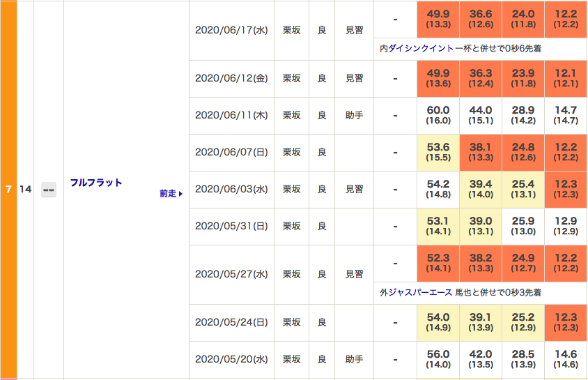Click the 23.9 (11.8) time cell
Image resolution: width=588 pixels, height=380 pixels.
(x=523, y=78)
